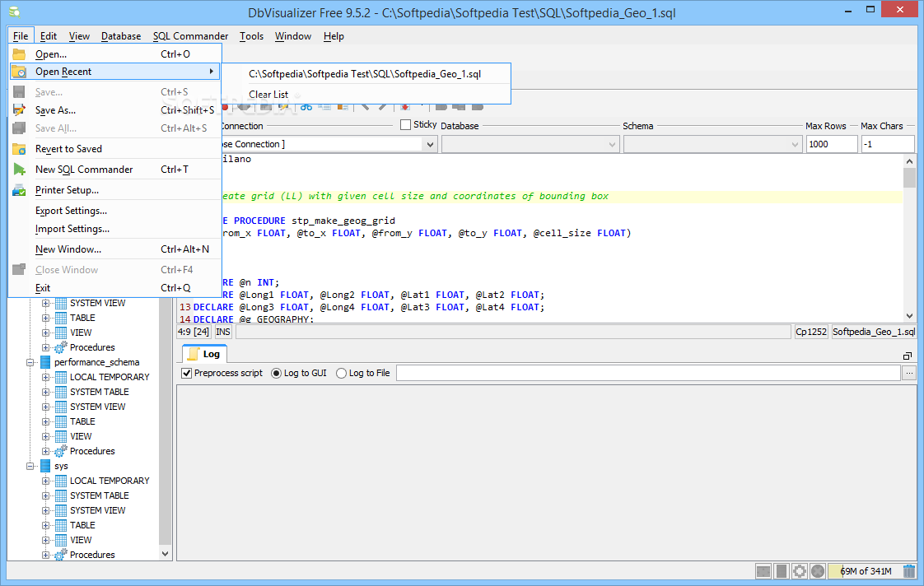Switch to the Log tab
Viewport: 924px width, 586px height.
coord(204,354)
